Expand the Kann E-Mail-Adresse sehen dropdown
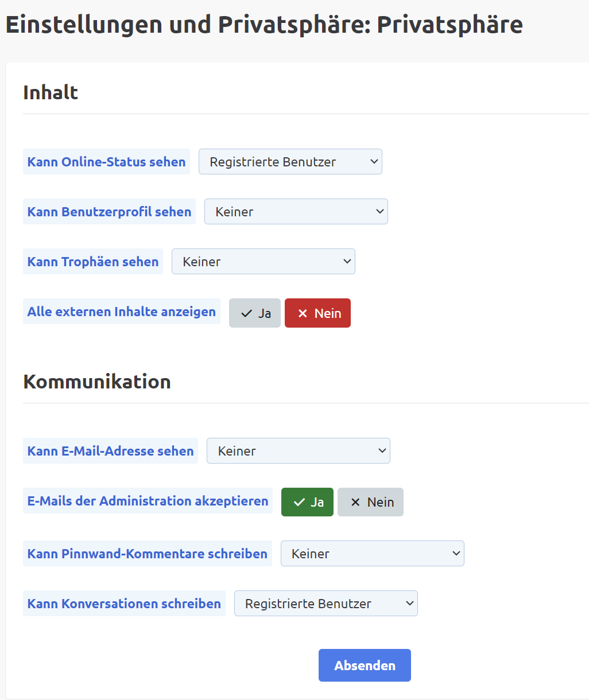The width and height of the screenshot is (589, 700). click(x=298, y=451)
